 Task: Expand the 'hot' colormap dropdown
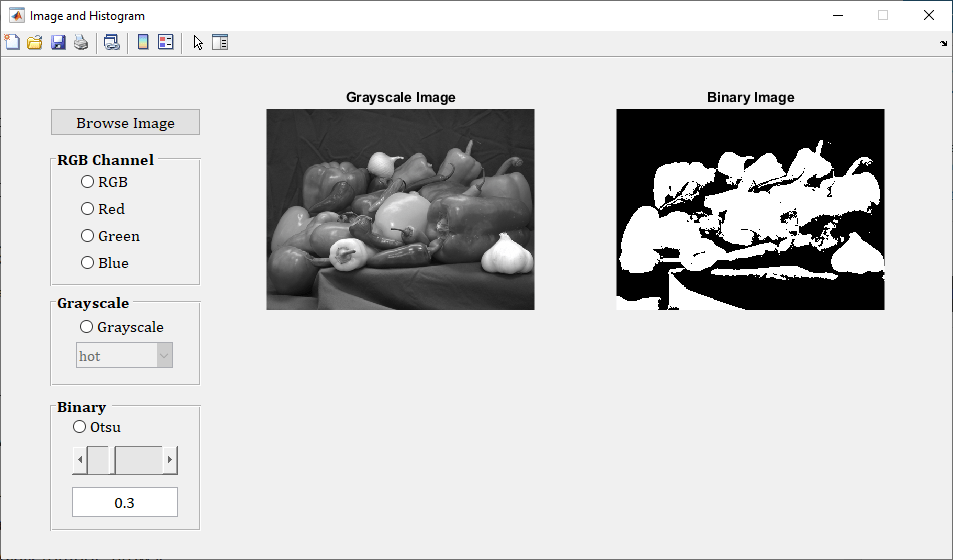pos(164,356)
